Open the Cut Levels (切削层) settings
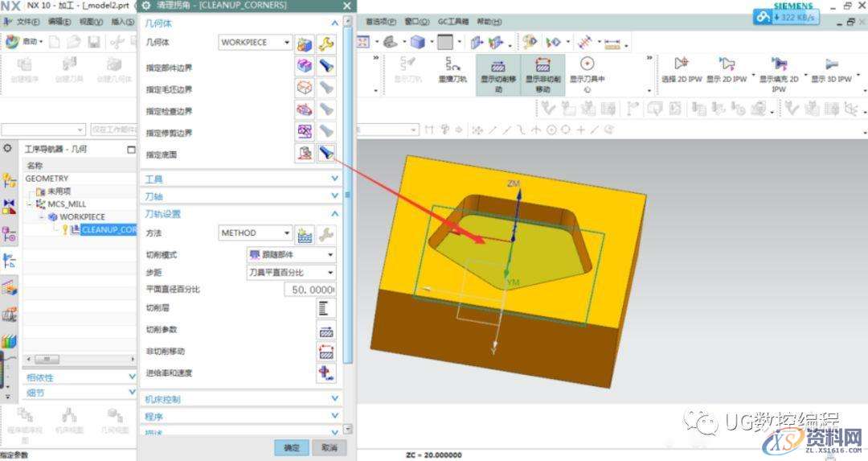The width and height of the screenshot is (868, 461). click(325, 308)
